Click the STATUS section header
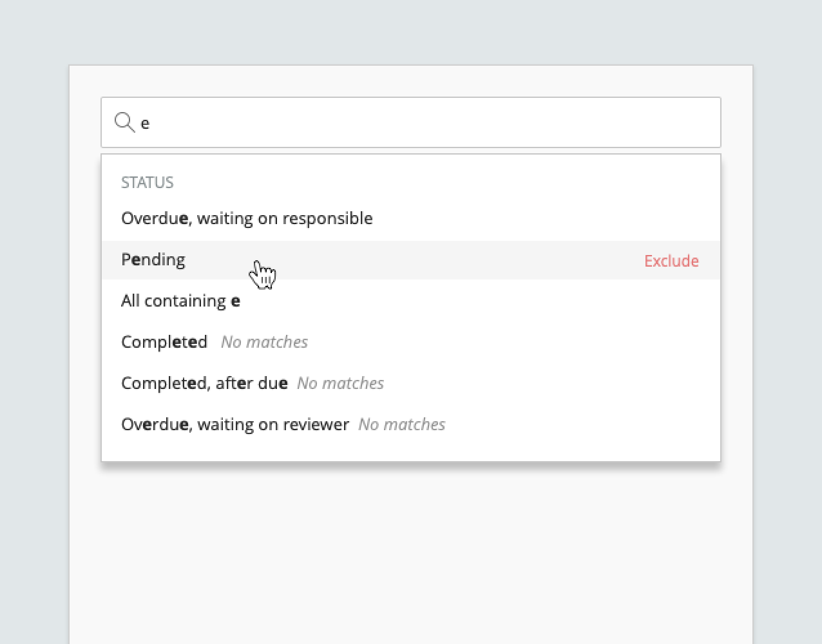 point(148,182)
